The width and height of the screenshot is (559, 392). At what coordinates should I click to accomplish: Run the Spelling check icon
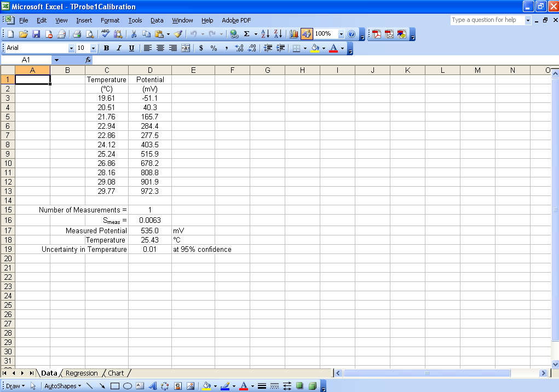pyautogui.click(x=105, y=34)
